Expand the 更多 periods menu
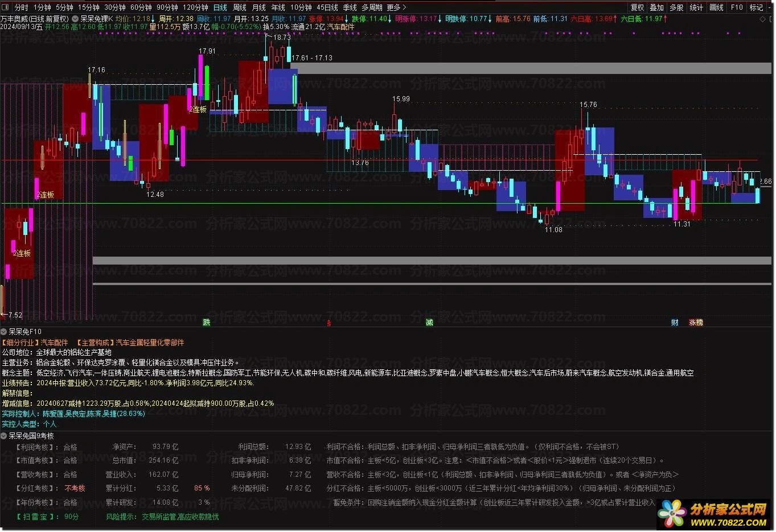 click(396, 7)
